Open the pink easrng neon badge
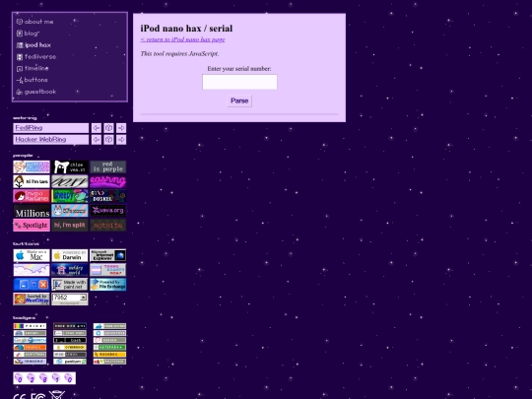Screen dimensions: 532x399 point(108,181)
